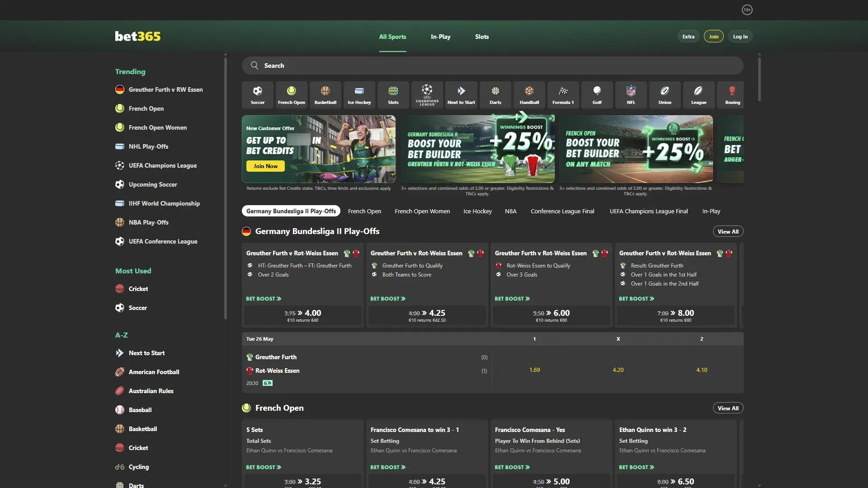
Task: Open IIHF World Championship in Trending
Action: coord(157,203)
